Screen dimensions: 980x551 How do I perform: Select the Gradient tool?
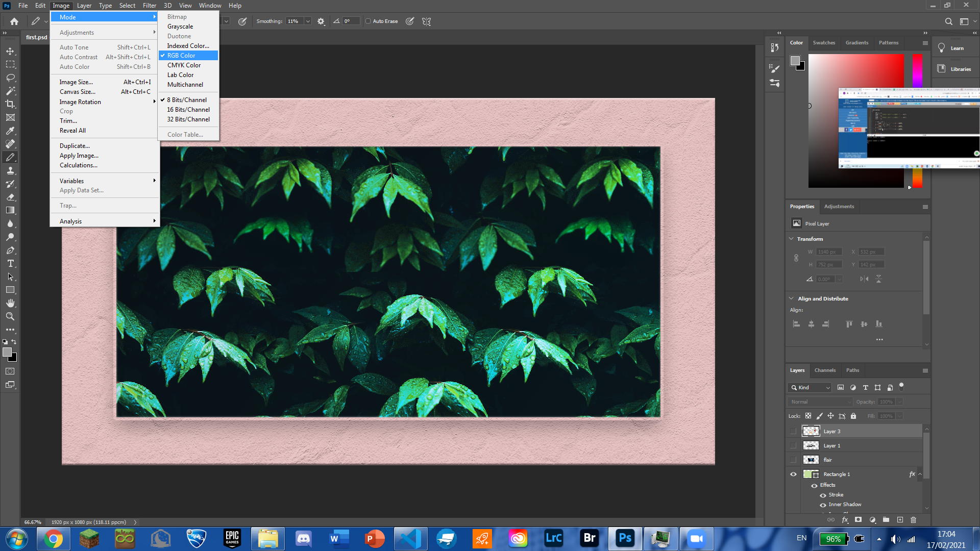coord(10,211)
